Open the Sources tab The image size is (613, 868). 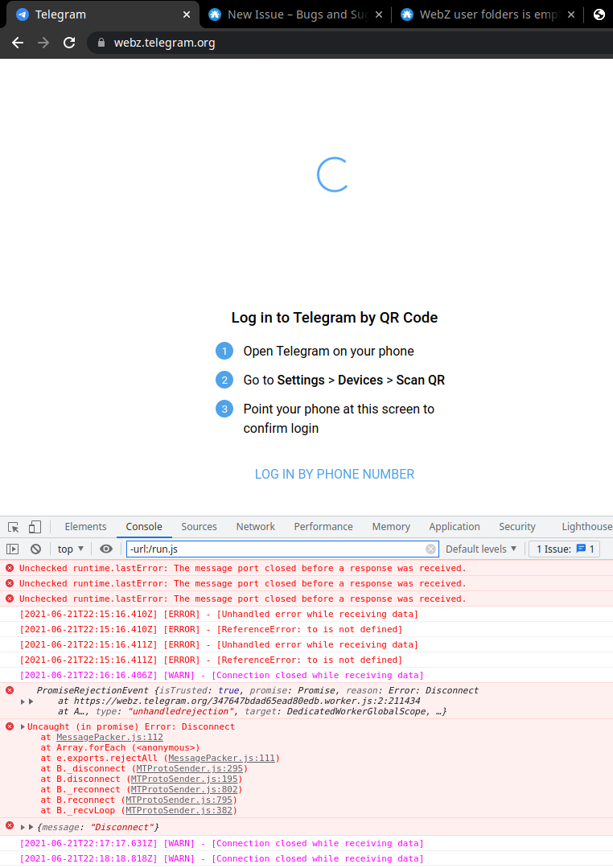coord(199,526)
